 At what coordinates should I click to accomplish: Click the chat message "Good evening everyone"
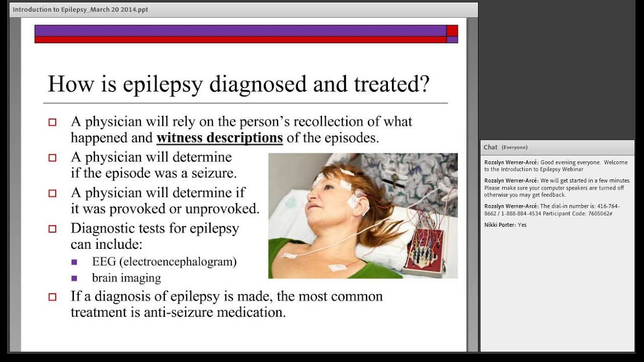[x=556, y=166]
